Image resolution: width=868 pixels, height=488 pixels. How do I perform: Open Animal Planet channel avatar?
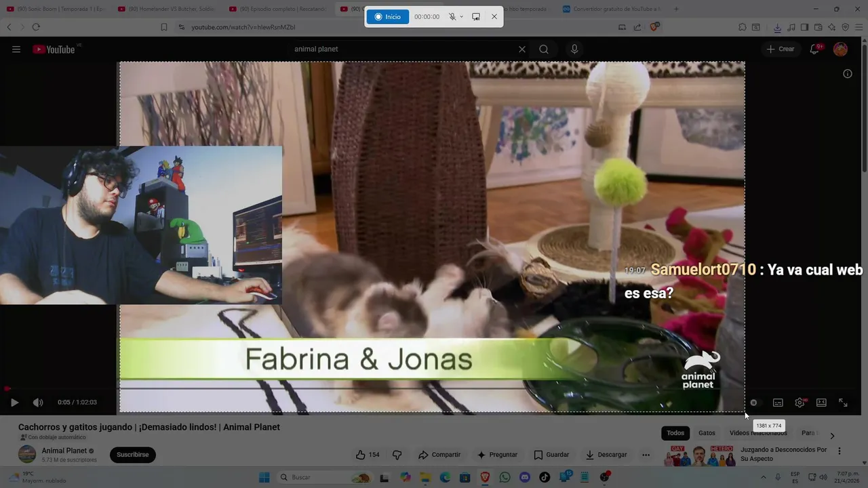pos(27,455)
